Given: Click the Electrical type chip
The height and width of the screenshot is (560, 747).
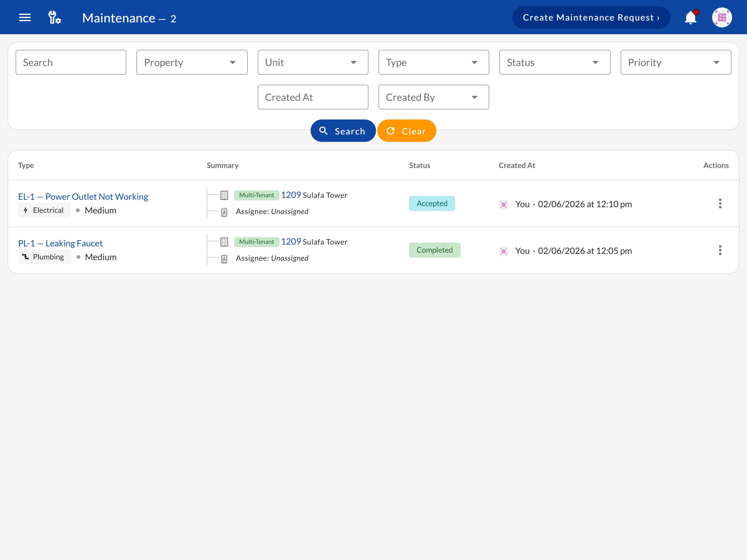Looking at the screenshot, I should (x=44, y=210).
